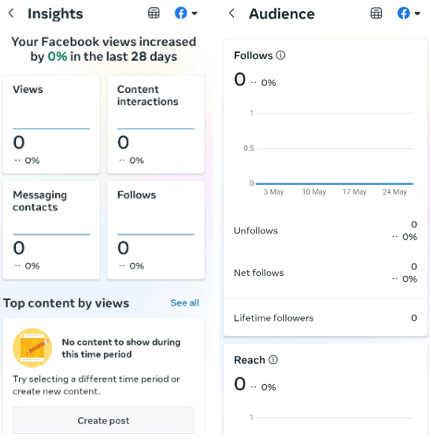
Task: Click the 10 May marker on Follows chart
Action: 314,192
